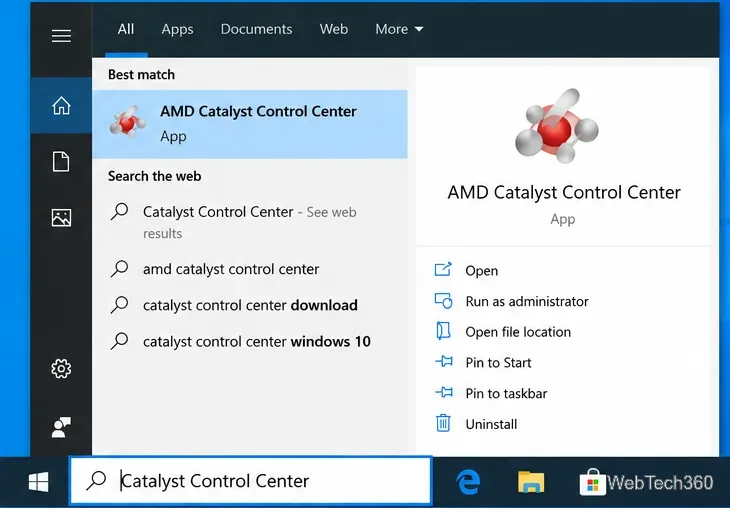Open 'Catalyst Control Center - See web results' suggestion
This screenshot has width=730, height=508.
[250, 222]
